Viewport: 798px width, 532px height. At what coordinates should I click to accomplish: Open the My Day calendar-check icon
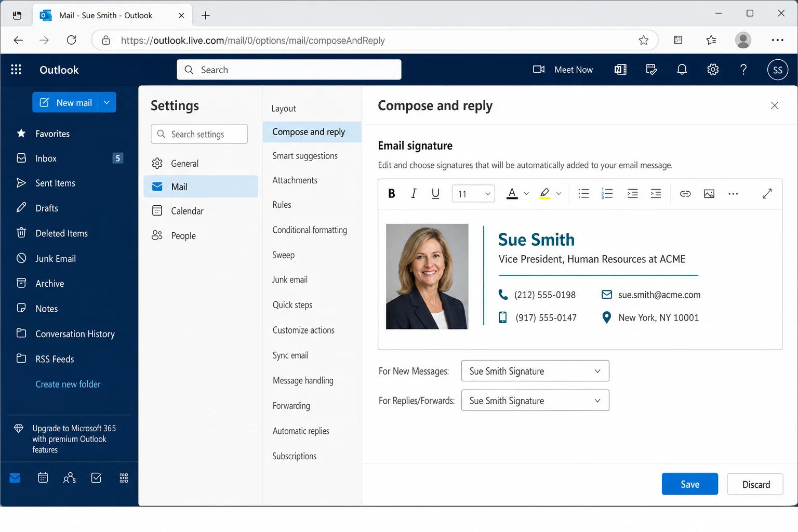click(651, 70)
